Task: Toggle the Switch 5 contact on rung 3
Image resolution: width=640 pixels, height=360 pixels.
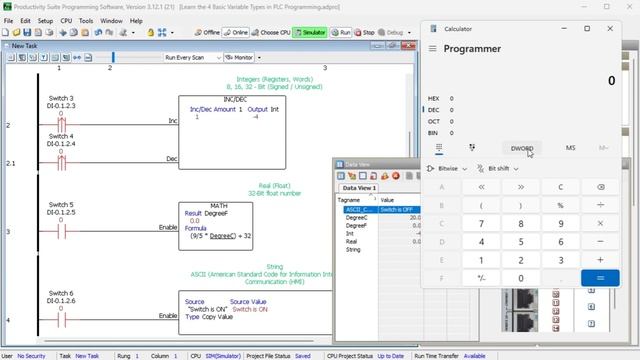Action: [61, 231]
